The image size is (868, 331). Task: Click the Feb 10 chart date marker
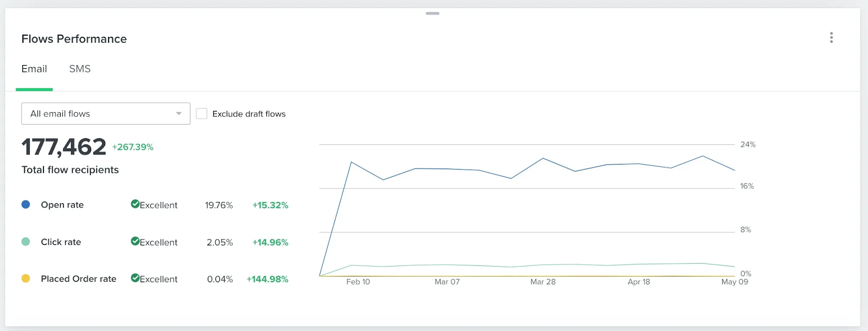tap(358, 282)
